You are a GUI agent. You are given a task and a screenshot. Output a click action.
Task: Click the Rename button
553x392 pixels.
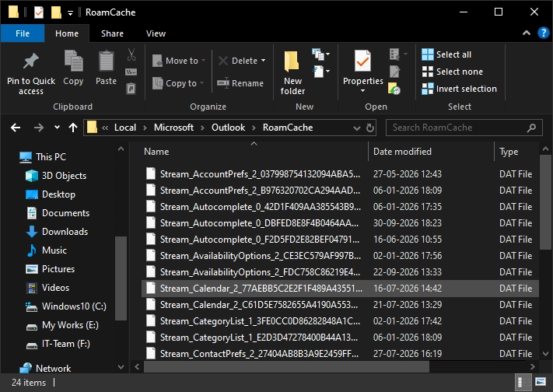click(x=240, y=83)
